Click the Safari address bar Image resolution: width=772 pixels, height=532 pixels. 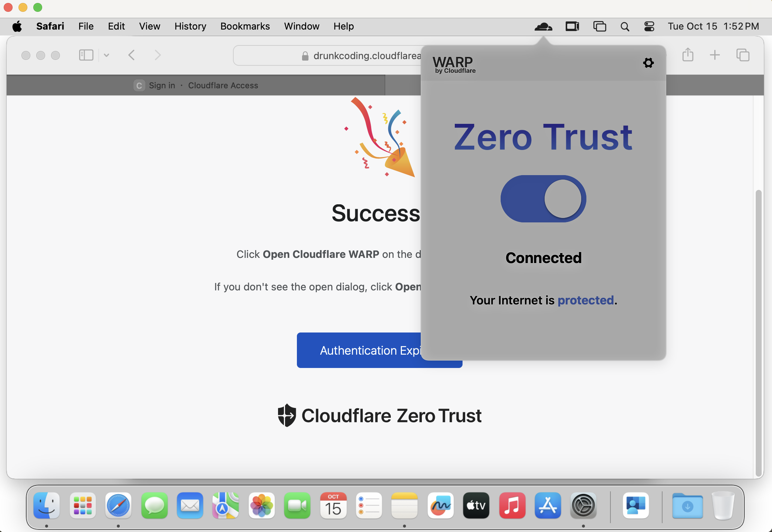click(328, 55)
